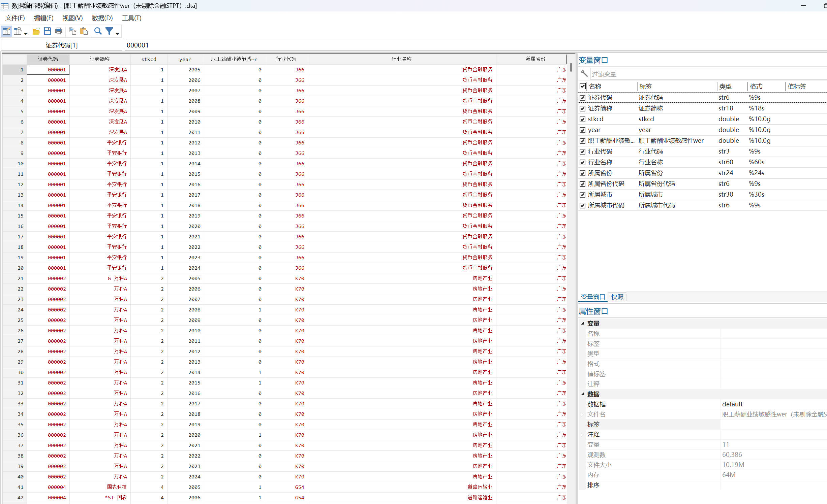827x504 pixels.
Task: Print data using the printer icon
Action: [x=59, y=31]
